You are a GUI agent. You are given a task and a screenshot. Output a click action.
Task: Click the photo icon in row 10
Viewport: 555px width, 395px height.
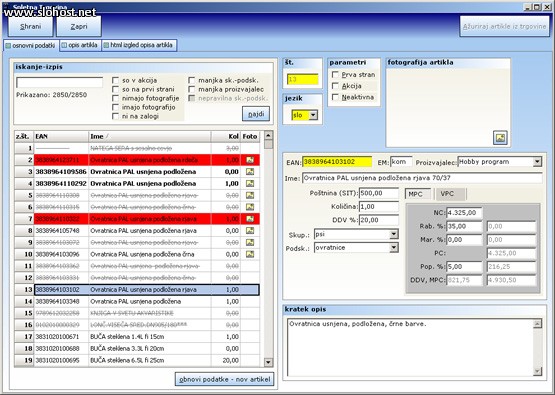point(250,254)
